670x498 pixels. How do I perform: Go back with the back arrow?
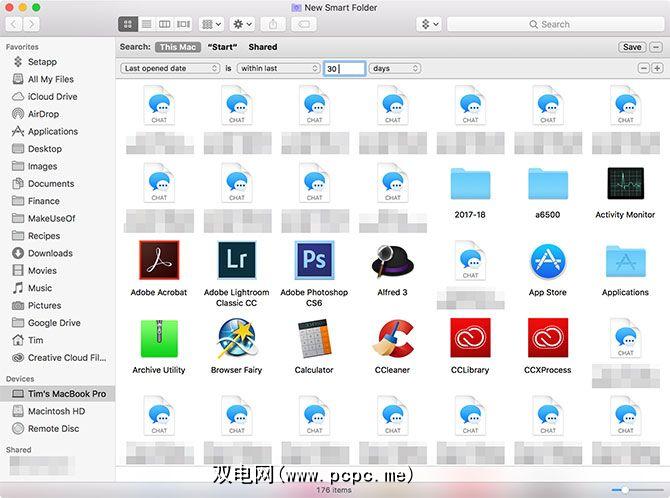coord(14,24)
